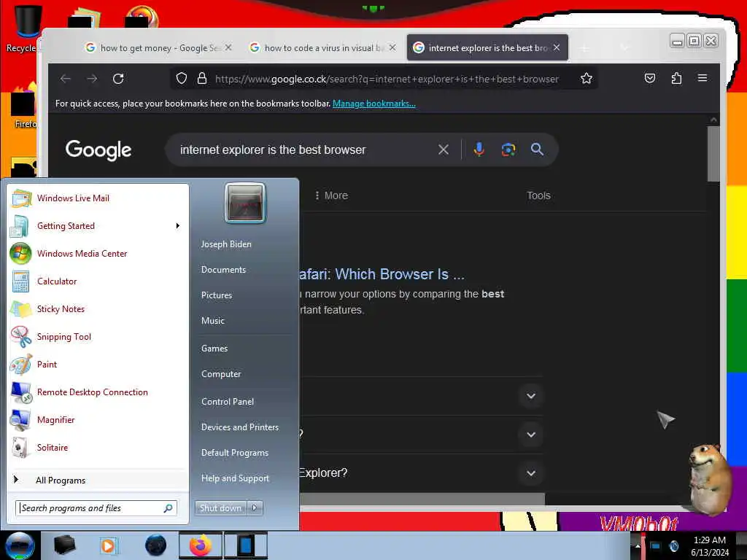Open Windows Live Mail

click(x=98, y=198)
